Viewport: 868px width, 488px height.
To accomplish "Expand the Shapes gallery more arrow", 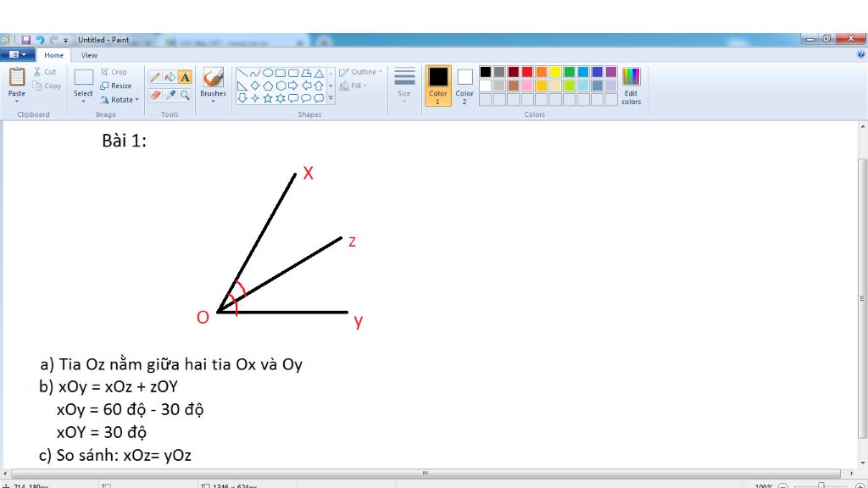I will (331, 98).
